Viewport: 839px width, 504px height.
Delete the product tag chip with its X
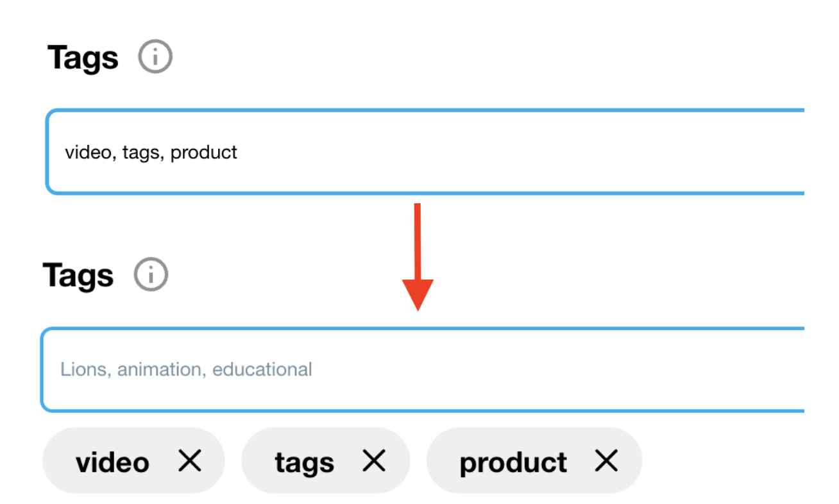point(606,461)
